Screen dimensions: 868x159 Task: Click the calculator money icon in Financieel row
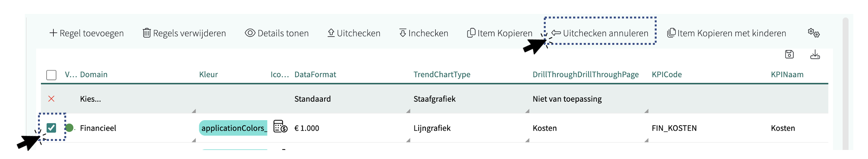click(x=280, y=127)
